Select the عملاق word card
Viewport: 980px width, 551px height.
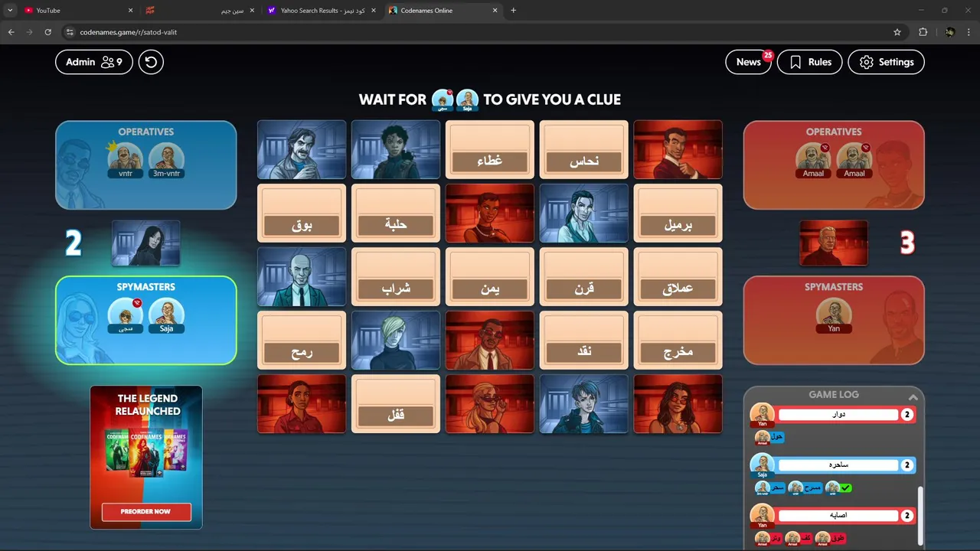(x=678, y=276)
